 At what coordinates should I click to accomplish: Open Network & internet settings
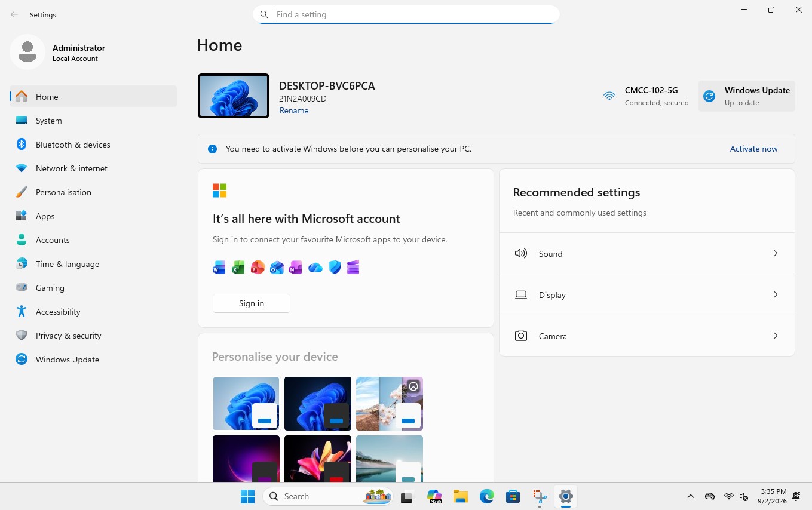[93, 168]
